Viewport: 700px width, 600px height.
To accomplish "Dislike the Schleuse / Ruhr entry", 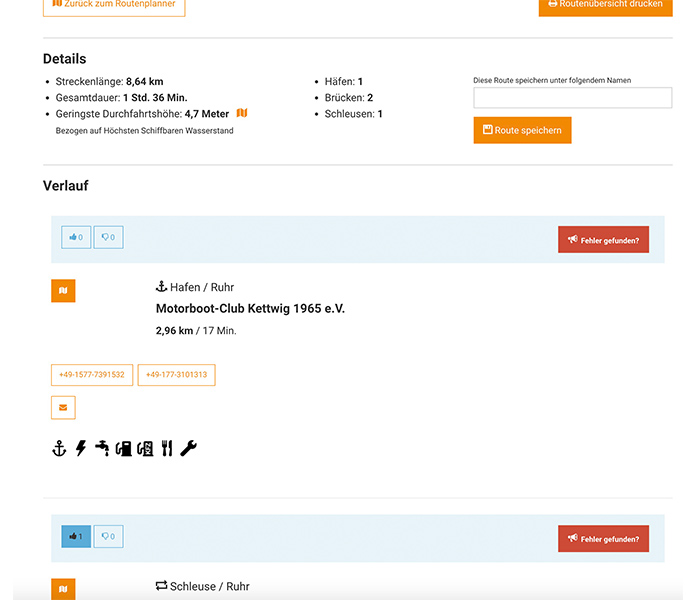I will [108, 537].
